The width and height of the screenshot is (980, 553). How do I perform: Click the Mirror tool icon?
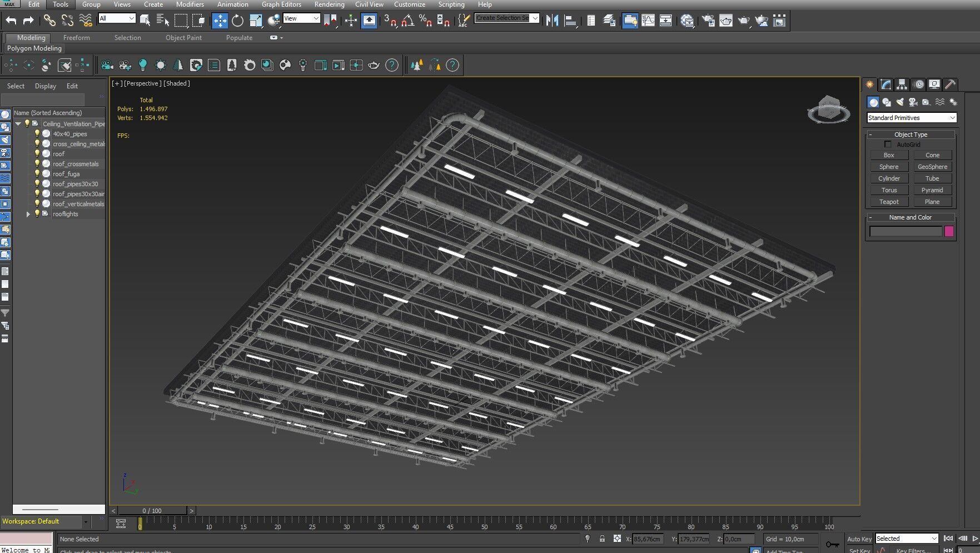click(551, 21)
